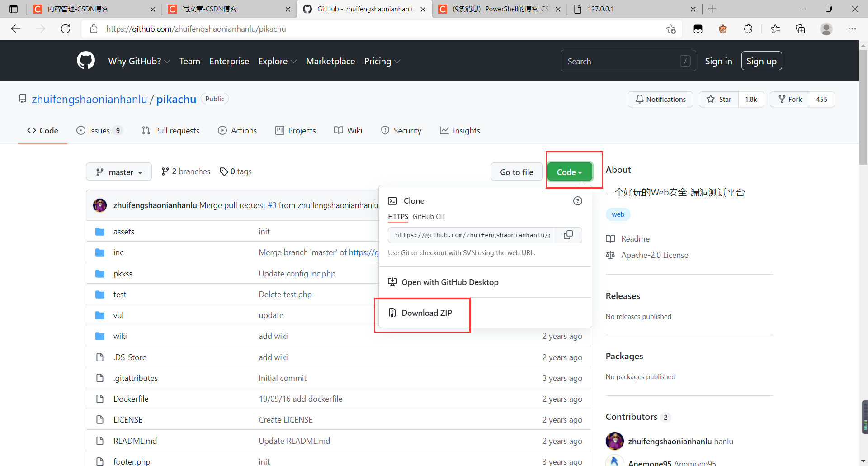
Task: Open the browser settings three-dots menu
Action: pos(852,29)
